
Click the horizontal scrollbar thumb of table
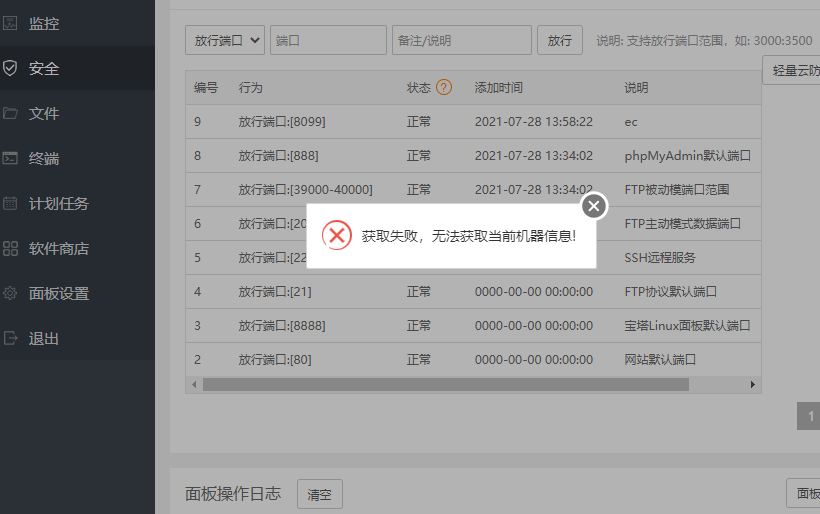pos(446,385)
